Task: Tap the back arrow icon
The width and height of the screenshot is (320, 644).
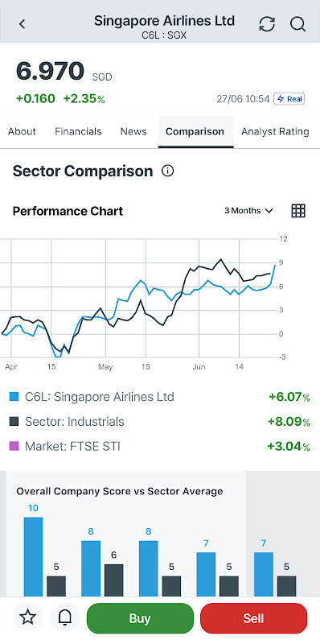Action: 23,24
